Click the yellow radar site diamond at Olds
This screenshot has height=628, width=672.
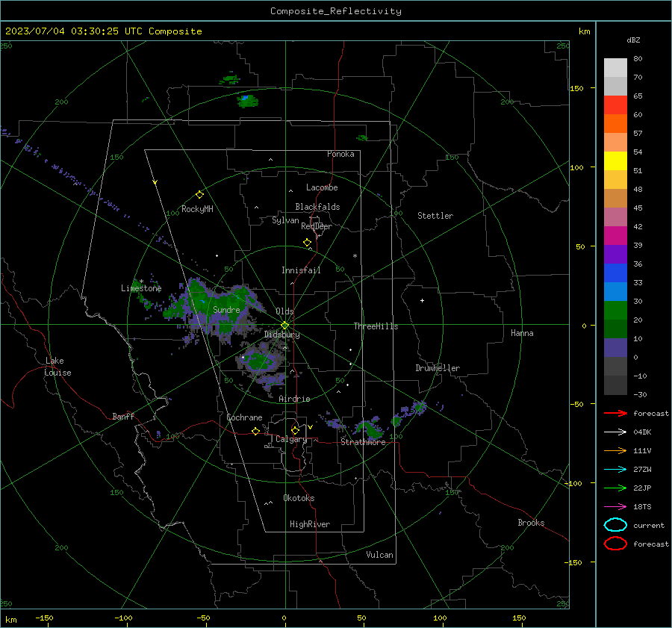(284, 326)
